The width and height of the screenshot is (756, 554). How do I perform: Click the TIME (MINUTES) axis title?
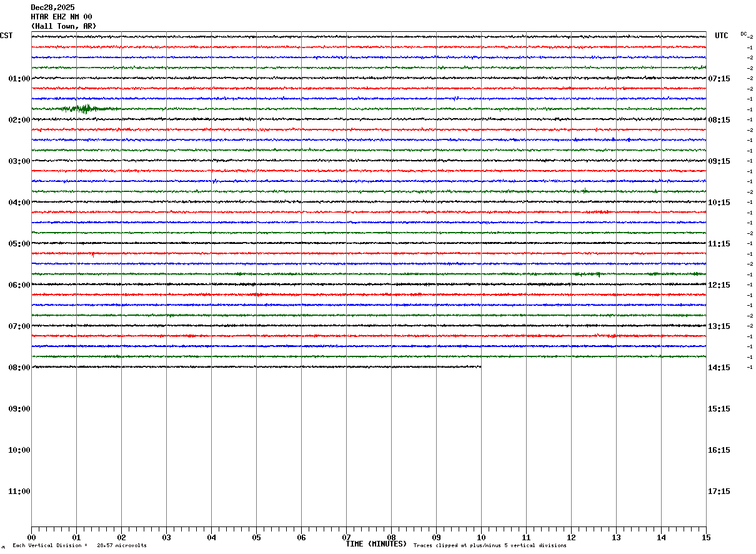tap(376, 544)
